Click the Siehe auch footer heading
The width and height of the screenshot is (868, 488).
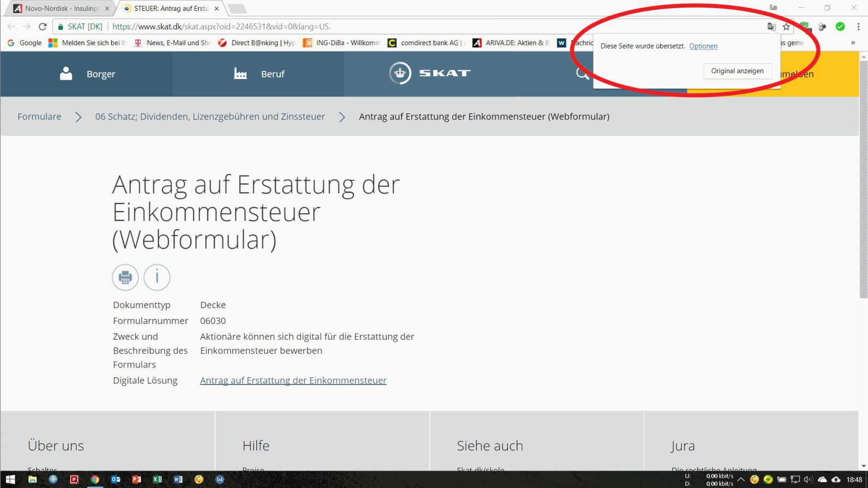(490, 445)
